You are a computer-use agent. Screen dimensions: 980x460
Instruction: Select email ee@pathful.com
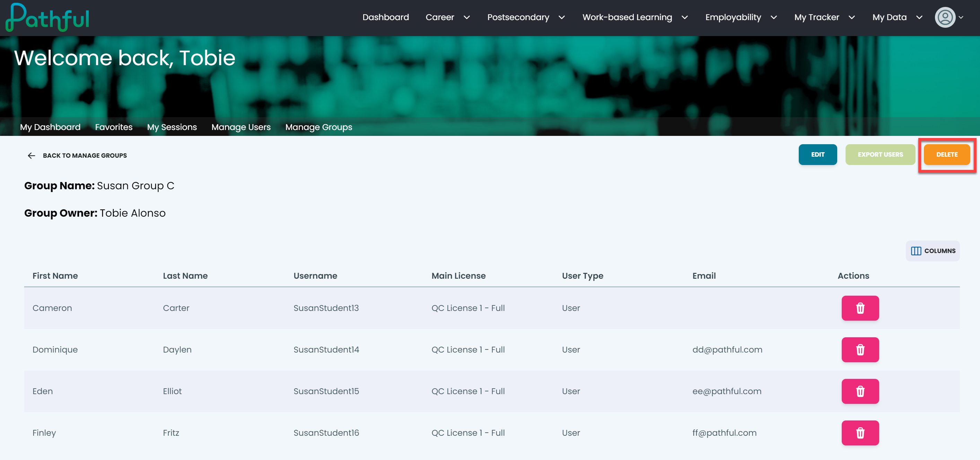tap(727, 391)
